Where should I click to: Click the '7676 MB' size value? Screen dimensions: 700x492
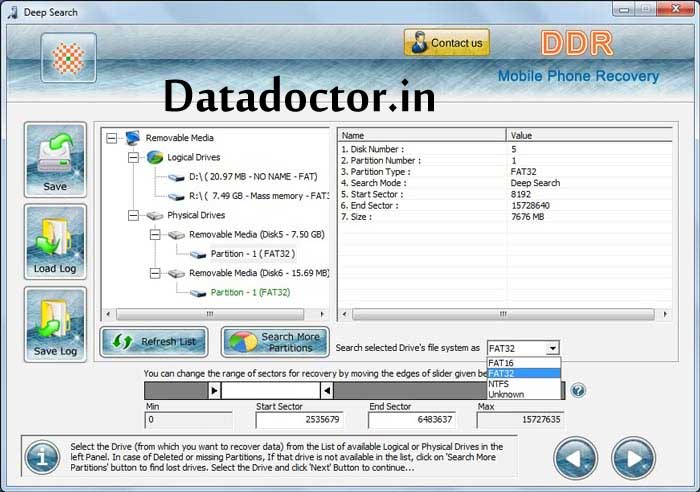(528, 217)
